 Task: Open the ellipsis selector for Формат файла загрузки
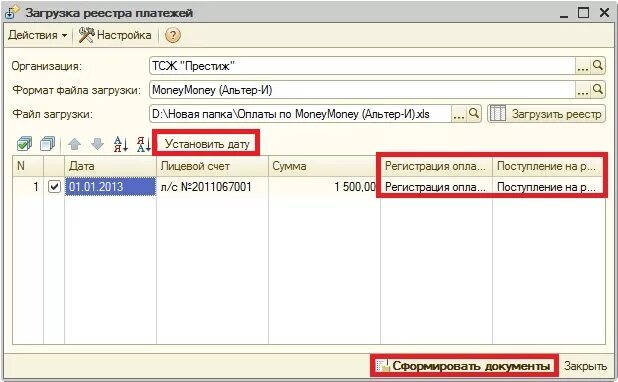582,90
